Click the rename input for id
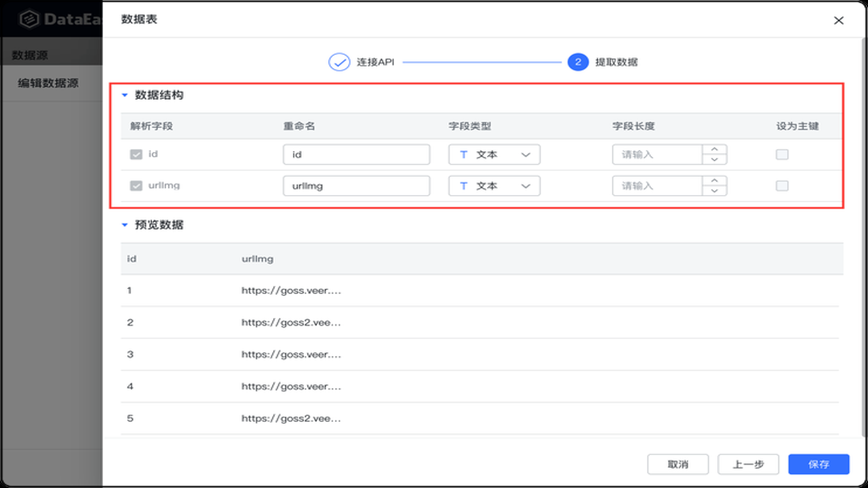 (356, 155)
